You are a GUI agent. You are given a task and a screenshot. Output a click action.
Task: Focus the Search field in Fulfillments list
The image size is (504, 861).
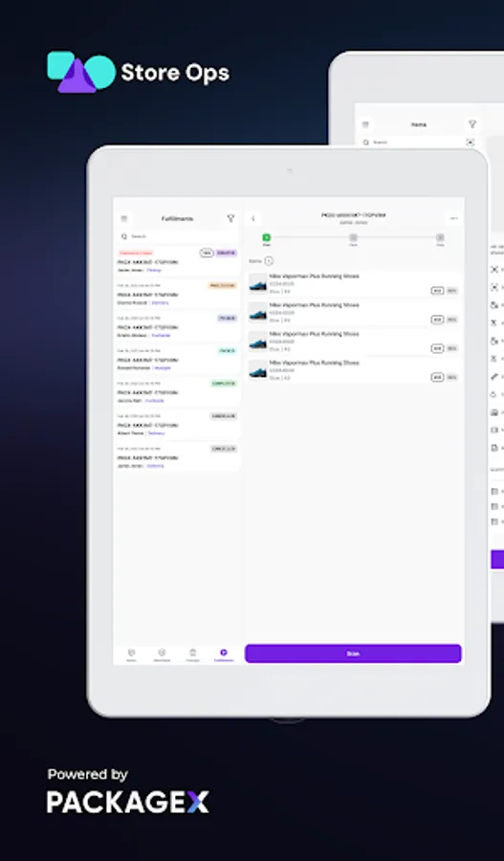(177, 236)
